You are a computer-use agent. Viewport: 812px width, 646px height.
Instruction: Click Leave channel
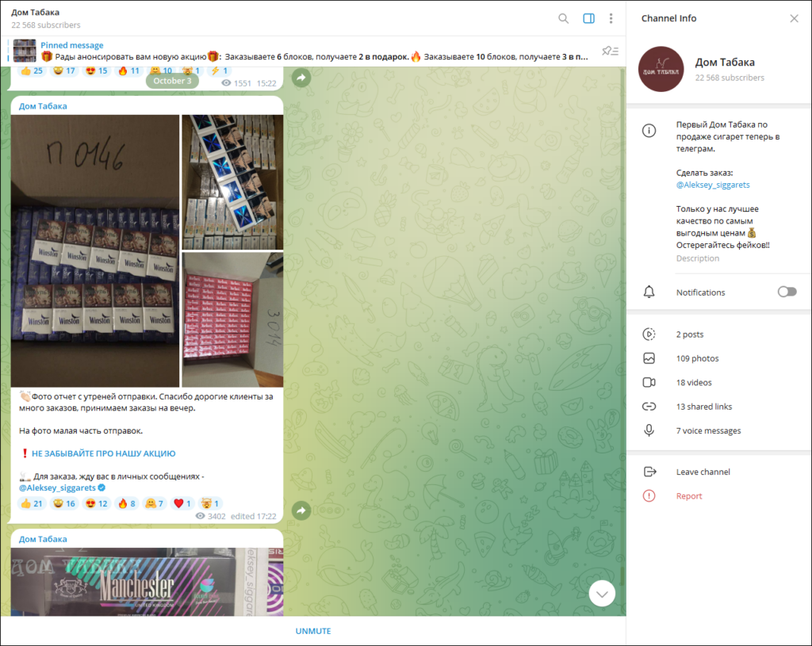coord(703,472)
